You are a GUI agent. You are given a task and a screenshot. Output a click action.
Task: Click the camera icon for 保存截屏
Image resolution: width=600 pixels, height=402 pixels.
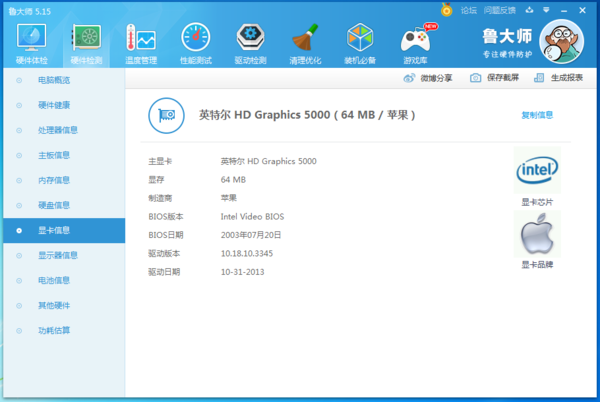click(x=475, y=78)
